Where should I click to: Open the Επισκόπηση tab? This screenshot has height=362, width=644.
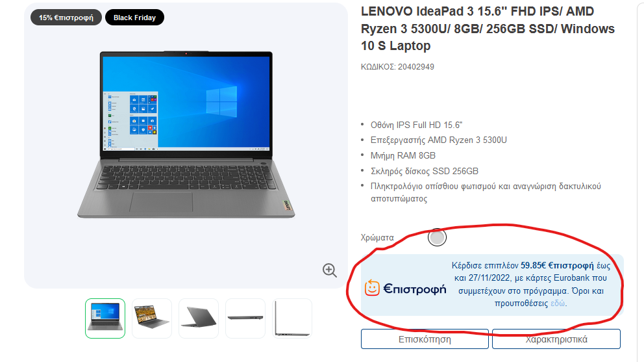[425, 339]
